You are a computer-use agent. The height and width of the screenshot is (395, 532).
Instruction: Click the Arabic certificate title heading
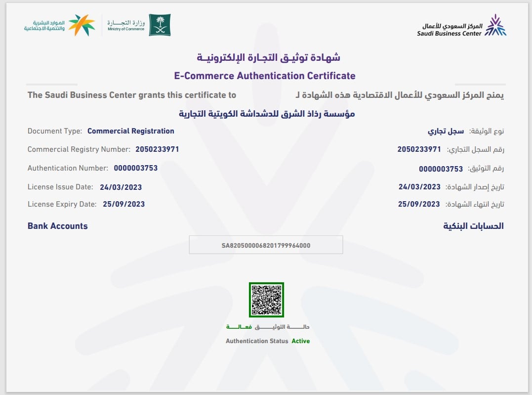[x=269, y=57]
